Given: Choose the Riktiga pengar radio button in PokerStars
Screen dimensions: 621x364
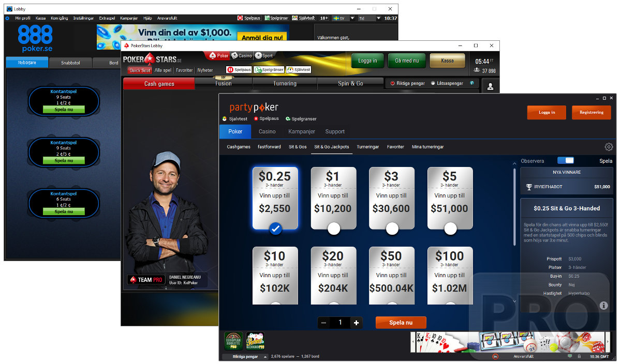Looking at the screenshot, I should point(392,83).
